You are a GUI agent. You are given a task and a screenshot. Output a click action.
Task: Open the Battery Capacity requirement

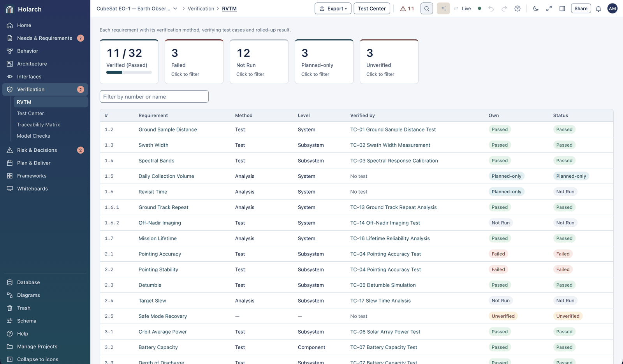pyautogui.click(x=158, y=347)
